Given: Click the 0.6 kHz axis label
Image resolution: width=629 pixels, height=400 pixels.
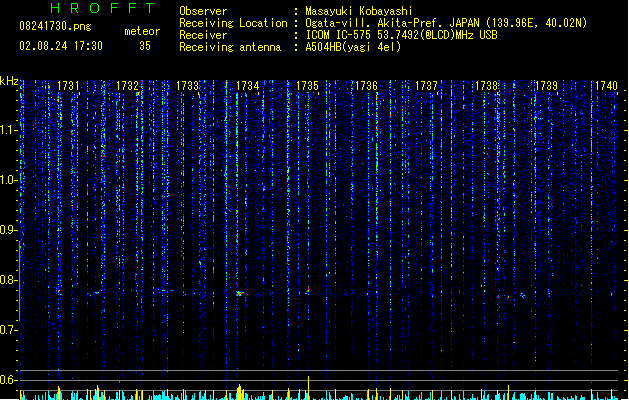Looking at the screenshot, I should click(x=8, y=380).
